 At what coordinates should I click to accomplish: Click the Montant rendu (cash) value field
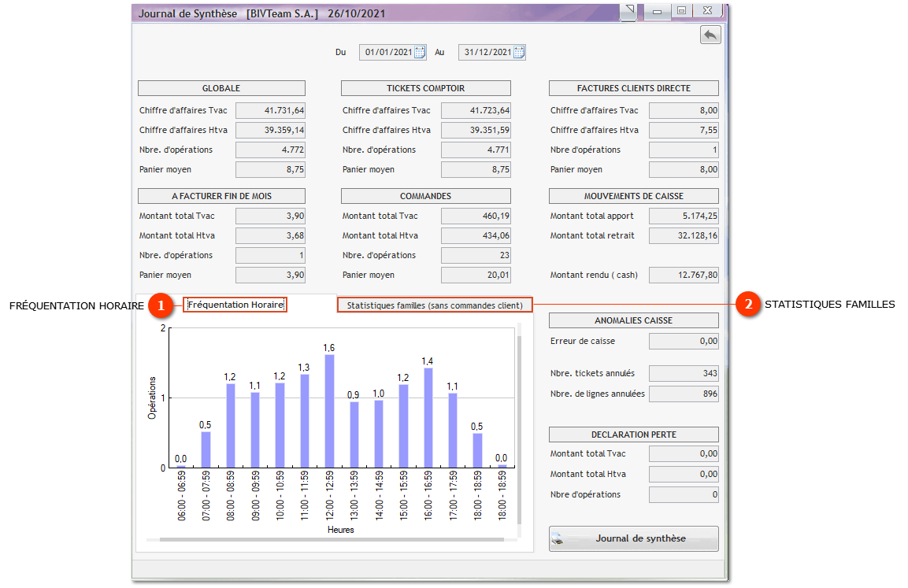(684, 276)
